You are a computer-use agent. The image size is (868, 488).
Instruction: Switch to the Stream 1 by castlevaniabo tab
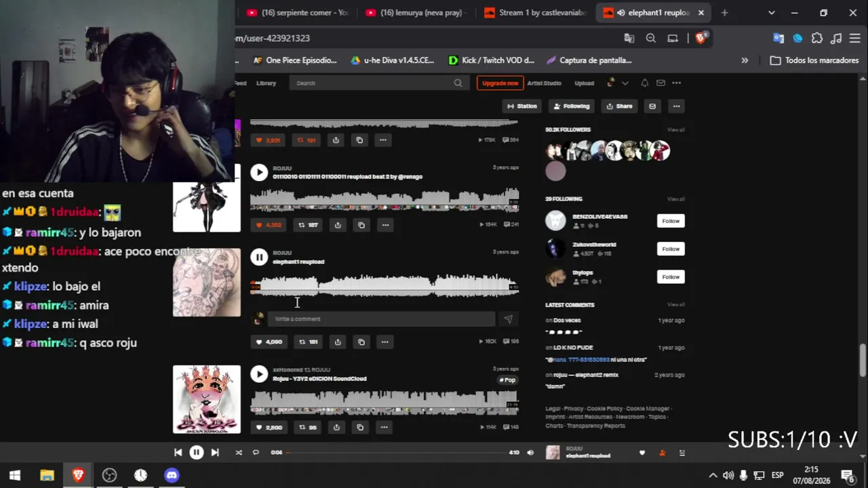point(536,12)
